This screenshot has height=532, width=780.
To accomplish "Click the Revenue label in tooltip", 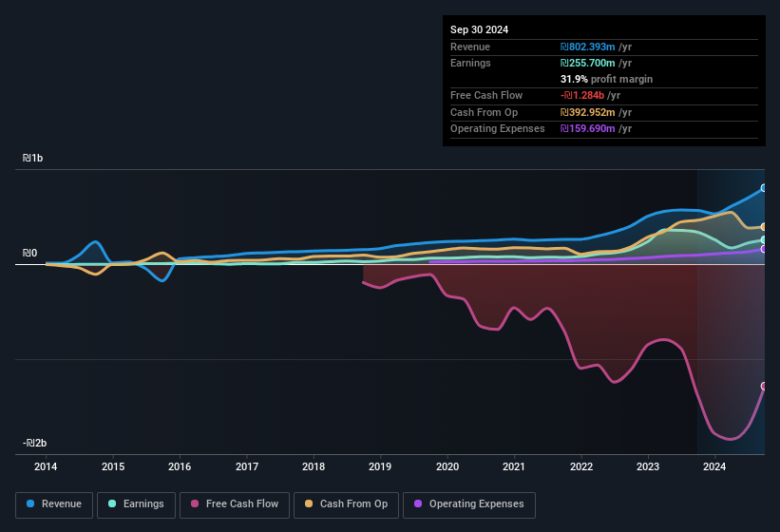I will click(x=470, y=47).
